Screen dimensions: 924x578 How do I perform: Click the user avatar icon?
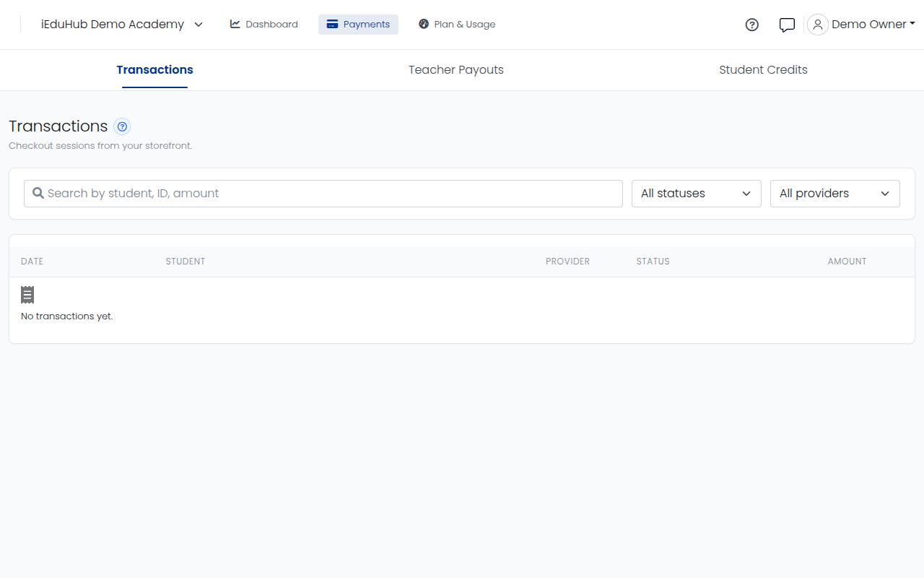pos(817,25)
